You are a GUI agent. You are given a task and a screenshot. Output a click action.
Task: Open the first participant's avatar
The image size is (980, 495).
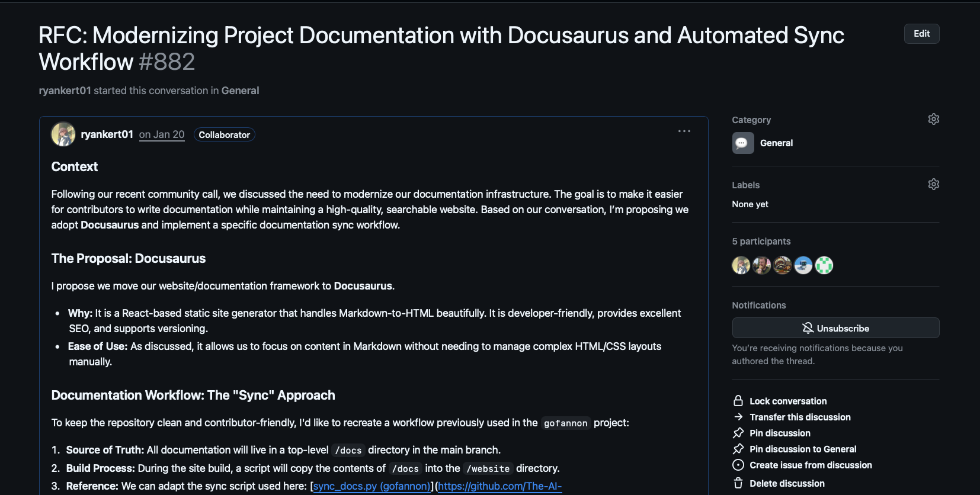click(741, 265)
